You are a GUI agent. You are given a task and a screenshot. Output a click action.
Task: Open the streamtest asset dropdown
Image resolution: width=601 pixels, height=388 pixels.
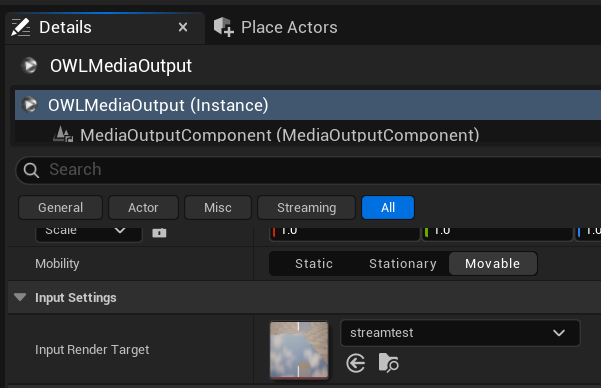[460, 333]
